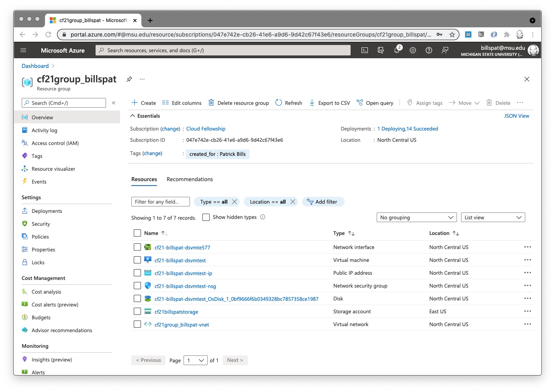Image resolution: width=555 pixels, height=392 pixels.
Task: Show hidden types info icon
Action: [263, 217]
